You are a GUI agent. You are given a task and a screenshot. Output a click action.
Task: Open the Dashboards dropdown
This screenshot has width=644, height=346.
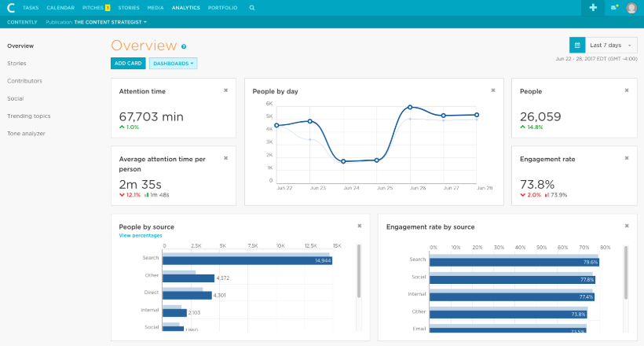point(173,63)
